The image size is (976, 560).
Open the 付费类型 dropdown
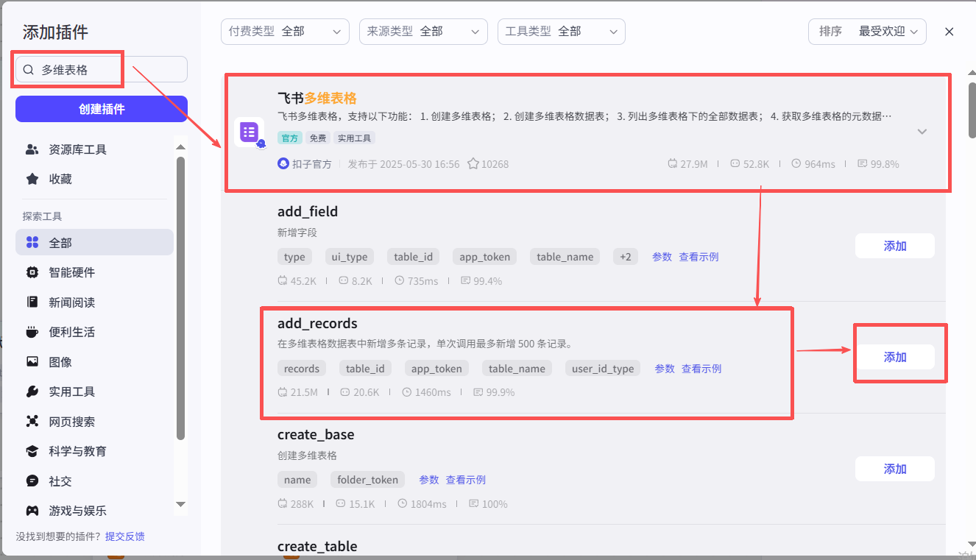pyautogui.click(x=285, y=32)
